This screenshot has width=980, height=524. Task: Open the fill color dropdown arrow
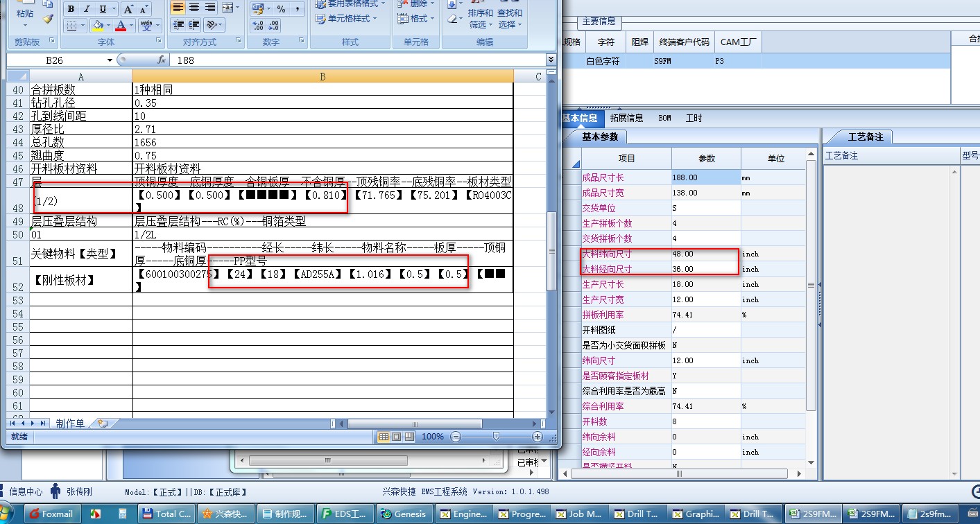tap(108, 26)
